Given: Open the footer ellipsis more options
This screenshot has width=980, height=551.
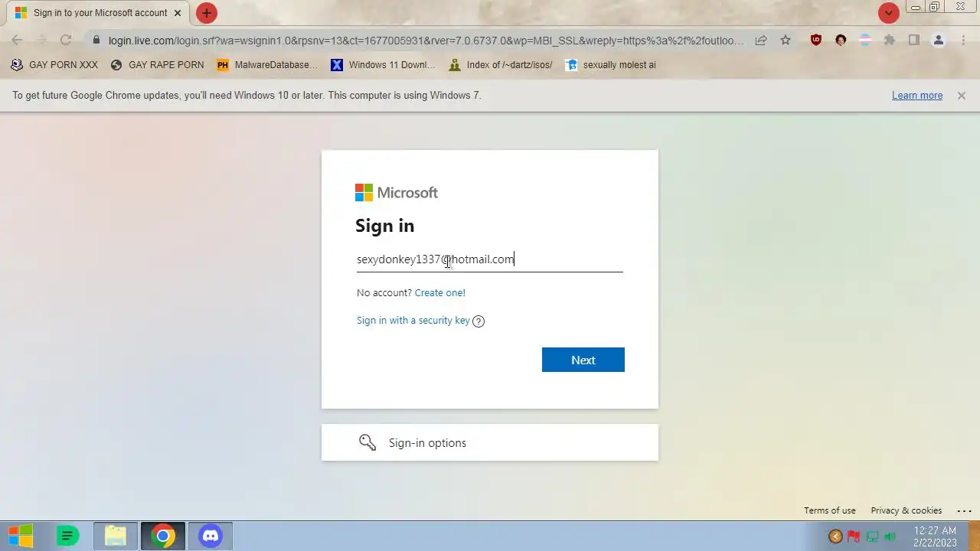Looking at the screenshot, I should (964, 510).
